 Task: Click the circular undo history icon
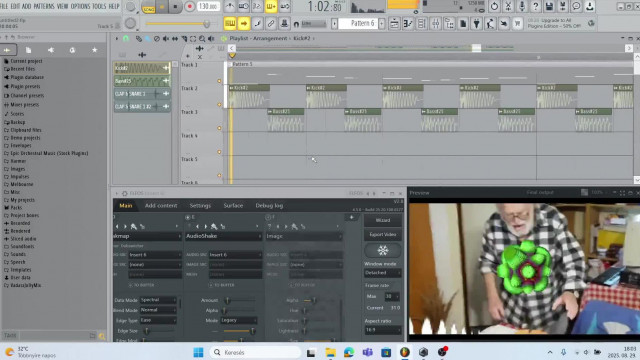494,7
